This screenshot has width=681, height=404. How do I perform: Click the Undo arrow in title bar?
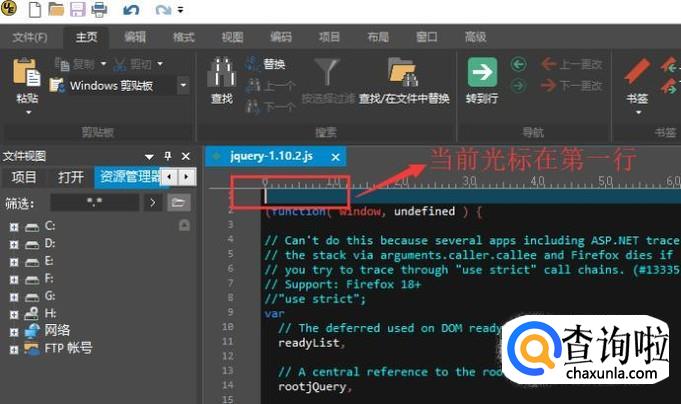130,11
